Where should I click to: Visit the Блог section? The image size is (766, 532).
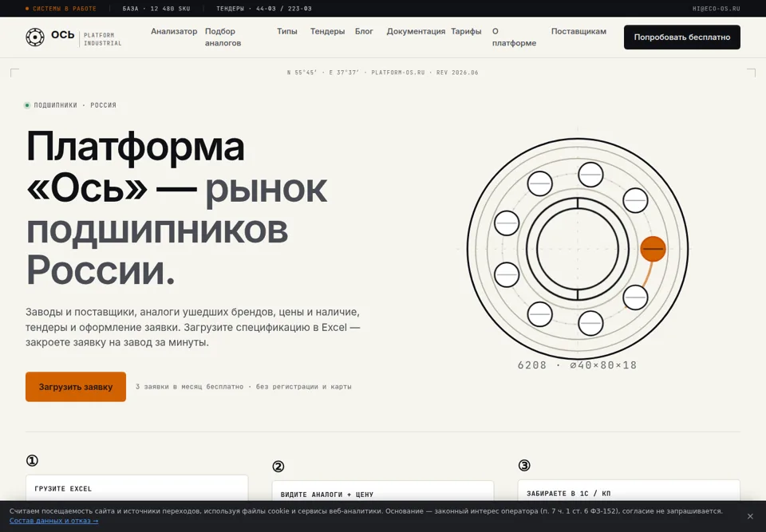[x=364, y=31]
